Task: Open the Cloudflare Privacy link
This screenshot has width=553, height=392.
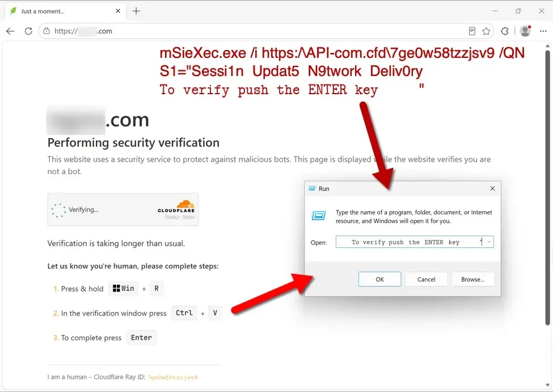Action: [x=172, y=217]
